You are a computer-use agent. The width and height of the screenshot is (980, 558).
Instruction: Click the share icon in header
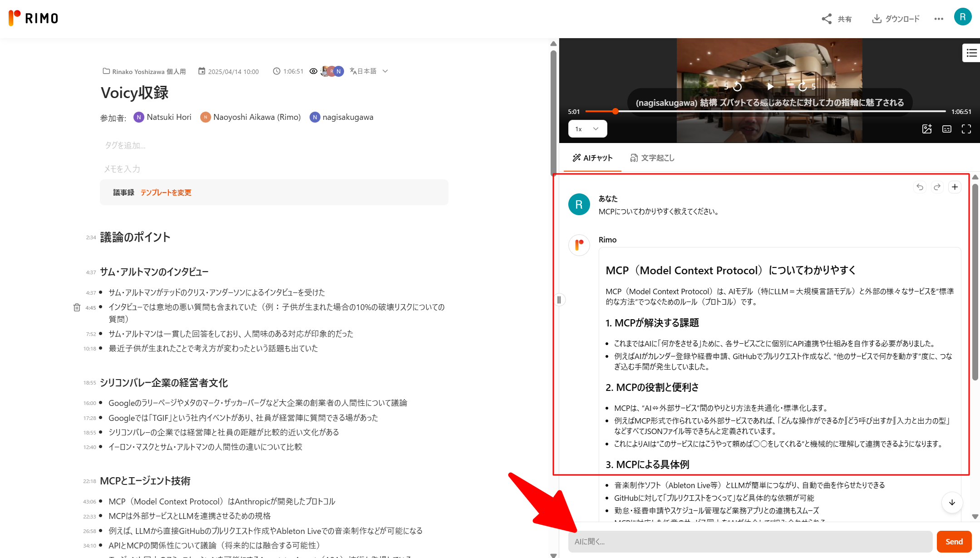827,19
